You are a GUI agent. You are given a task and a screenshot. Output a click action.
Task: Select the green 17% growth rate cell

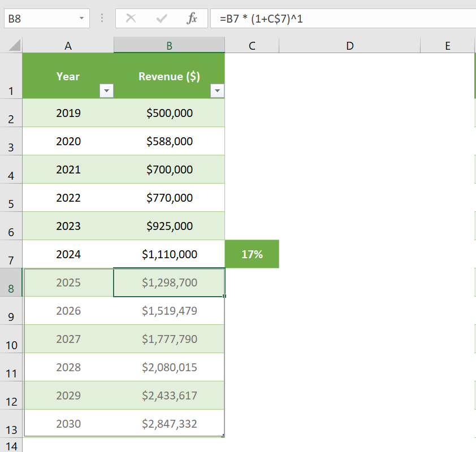click(252, 254)
